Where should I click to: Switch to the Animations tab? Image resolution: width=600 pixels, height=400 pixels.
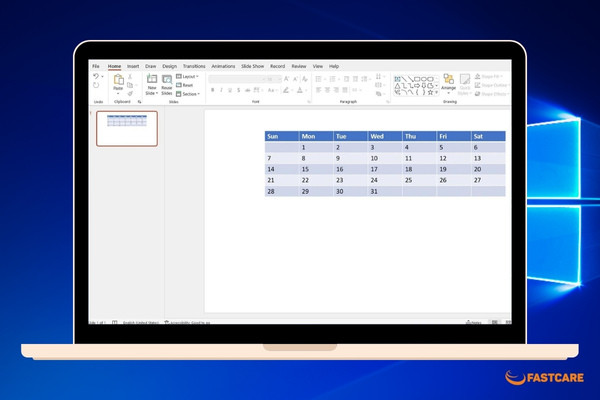[x=223, y=66]
